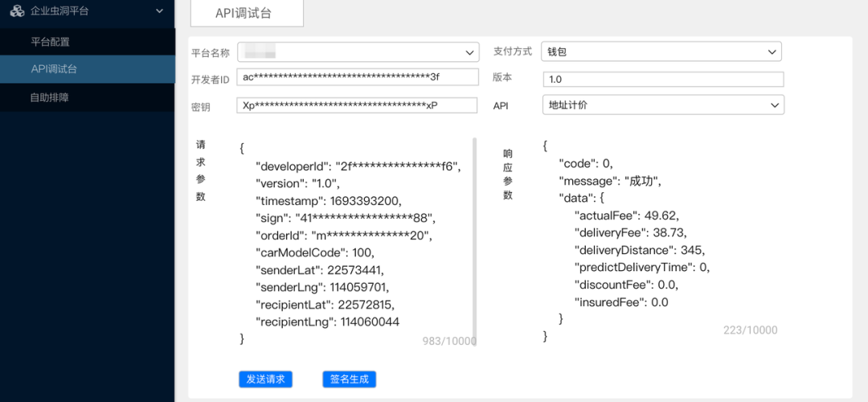Click the request parameters scrollbar
The image size is (868, 402).
tap(474, 242)
